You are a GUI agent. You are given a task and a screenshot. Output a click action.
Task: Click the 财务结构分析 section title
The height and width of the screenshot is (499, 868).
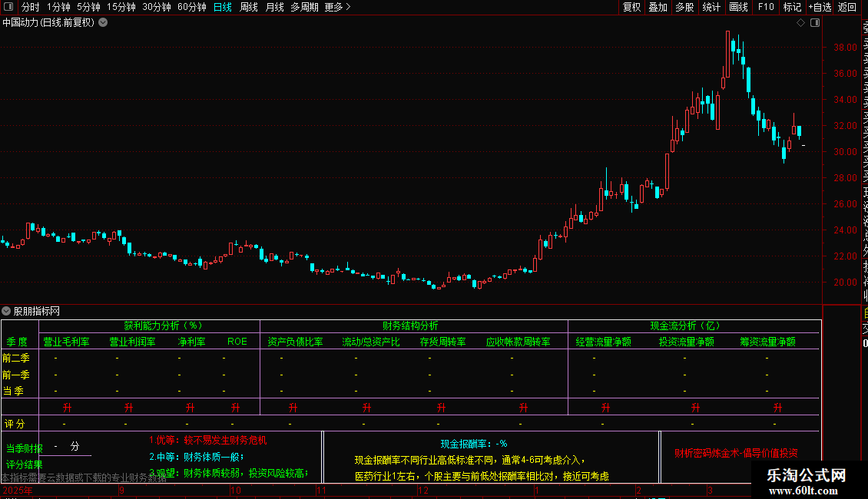click(410, 326)
